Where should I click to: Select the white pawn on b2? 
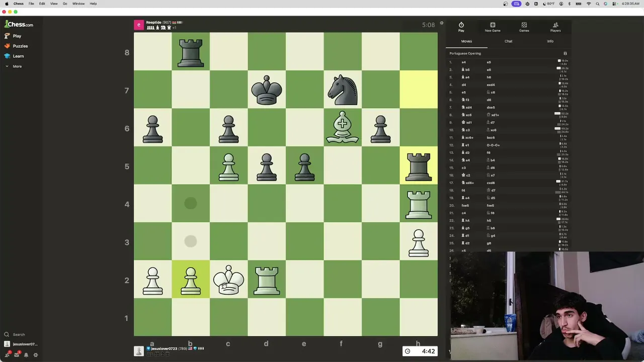pos(191,280)
